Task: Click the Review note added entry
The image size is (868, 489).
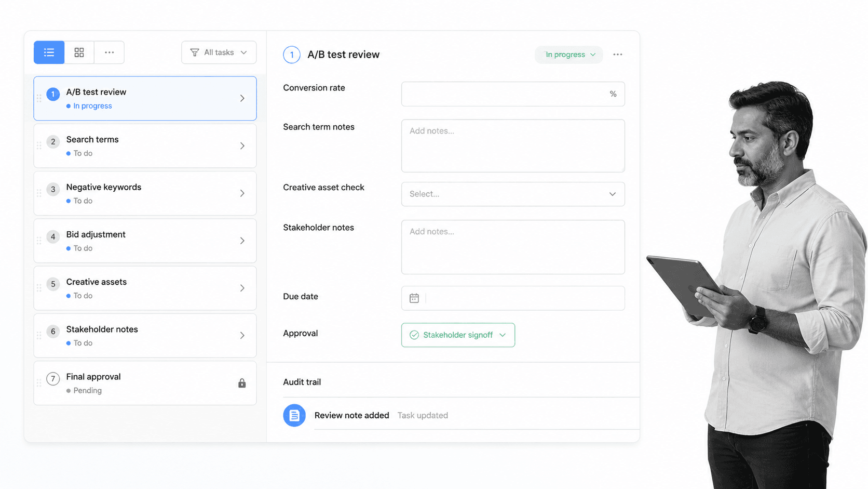Action: [x=351, y=415]
